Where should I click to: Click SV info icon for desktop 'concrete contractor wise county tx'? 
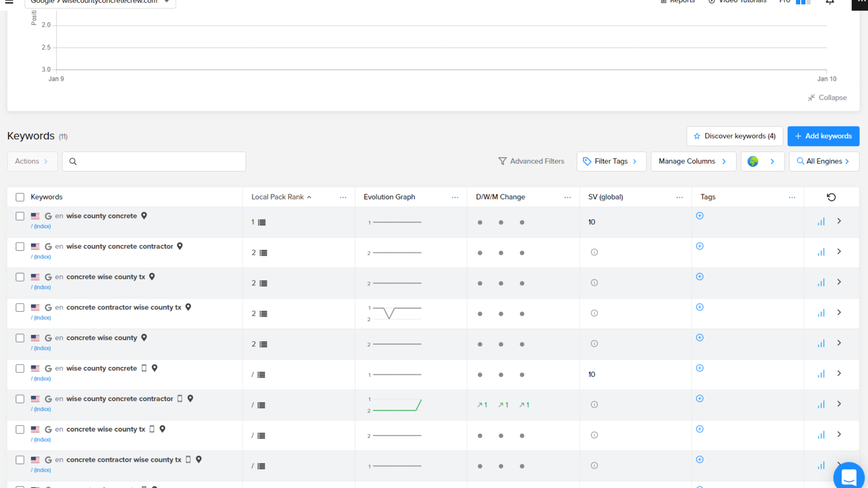click(x=594, y=313)
